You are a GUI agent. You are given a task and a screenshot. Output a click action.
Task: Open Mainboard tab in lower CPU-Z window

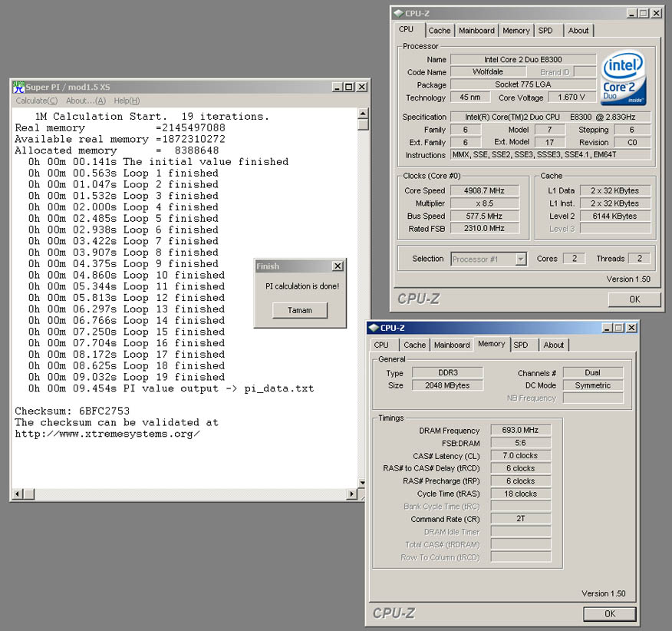point(452,345)
